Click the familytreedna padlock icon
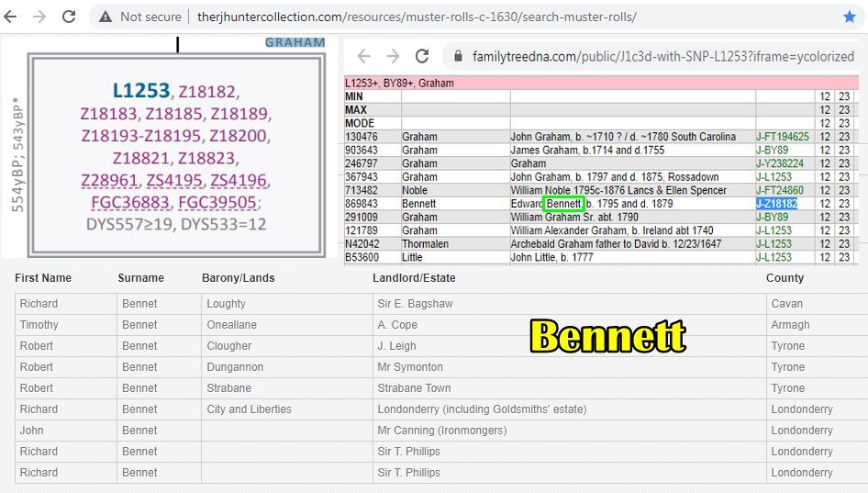This screenshot has height=493, width=868. [x=459, y=56]
